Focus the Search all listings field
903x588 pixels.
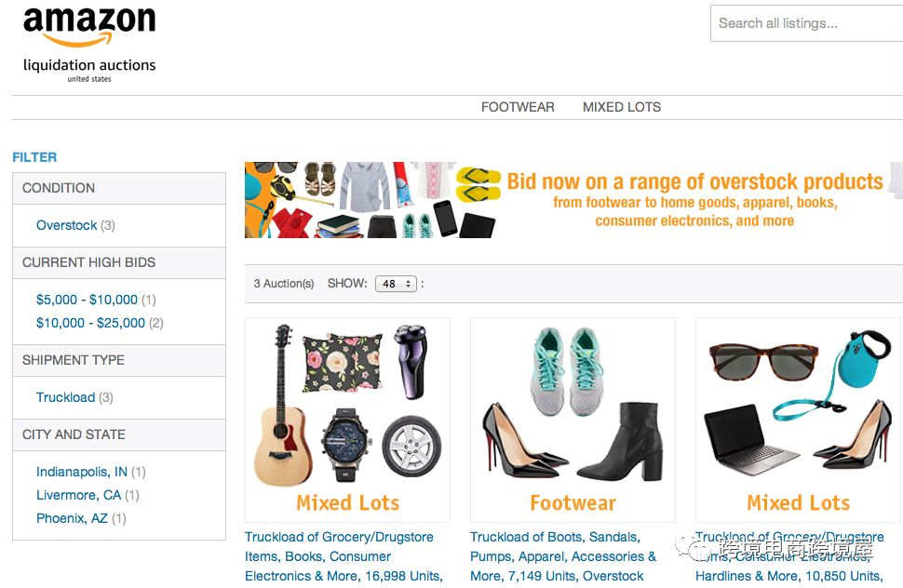tap(807, 23)
